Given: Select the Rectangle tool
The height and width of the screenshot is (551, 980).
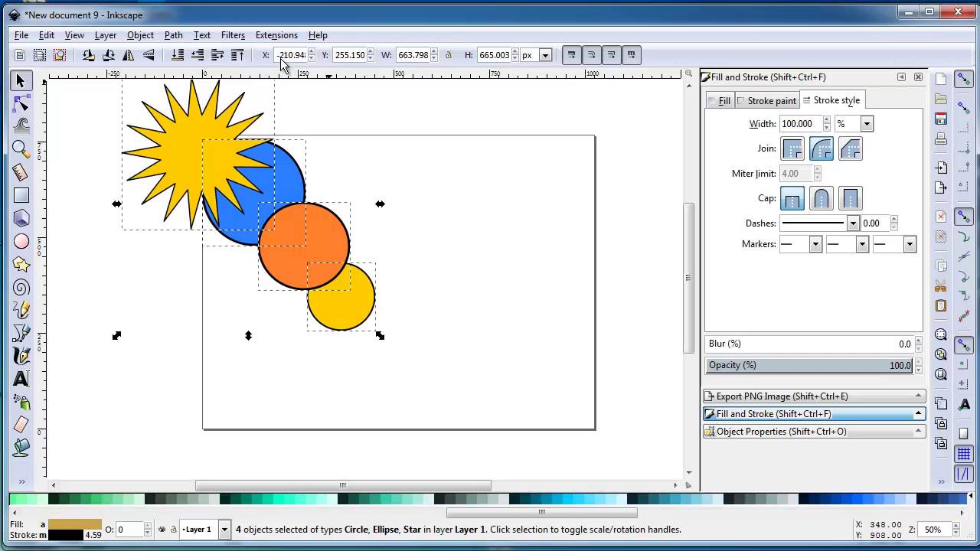Looking at the screenshot, I should point(21,195).
